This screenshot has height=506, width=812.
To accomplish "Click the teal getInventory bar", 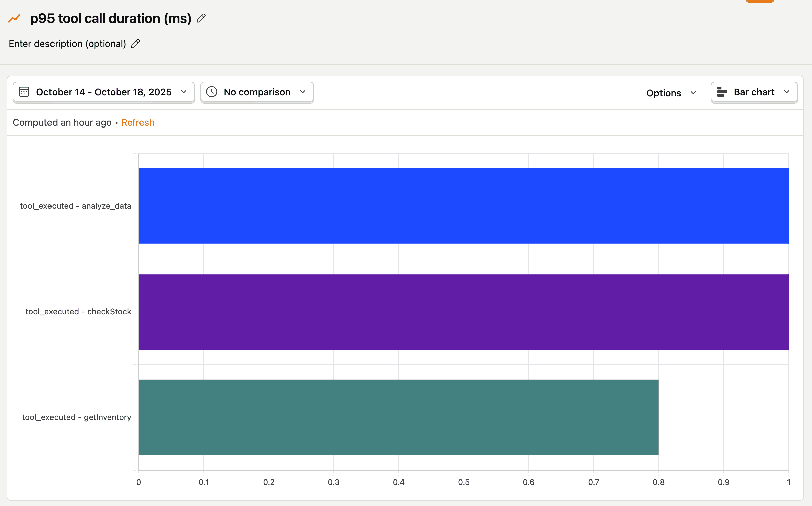I will (x=399, y=417).
